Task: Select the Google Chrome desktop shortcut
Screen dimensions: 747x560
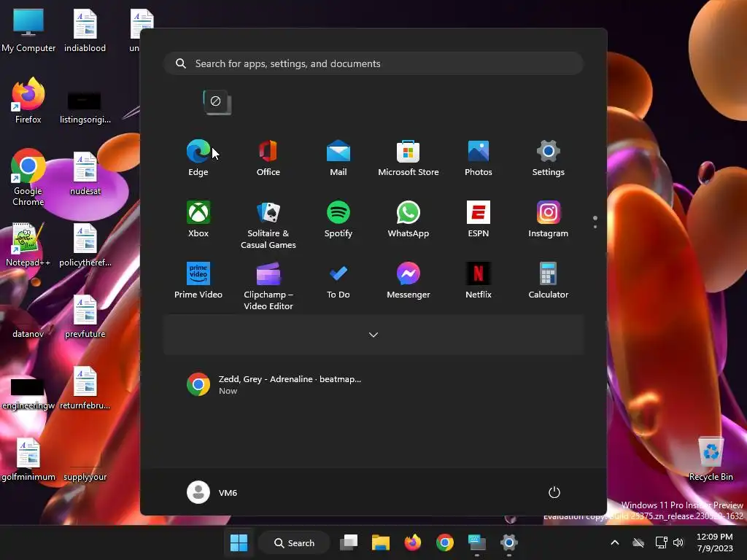Action: [x=28, y=177]
